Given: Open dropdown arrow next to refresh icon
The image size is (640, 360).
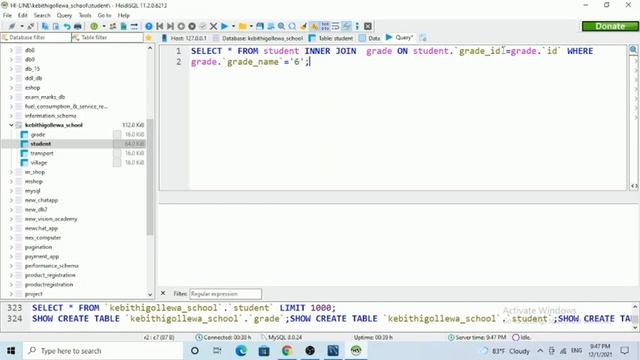Looking at the screenshot, I should click(104, 26).
